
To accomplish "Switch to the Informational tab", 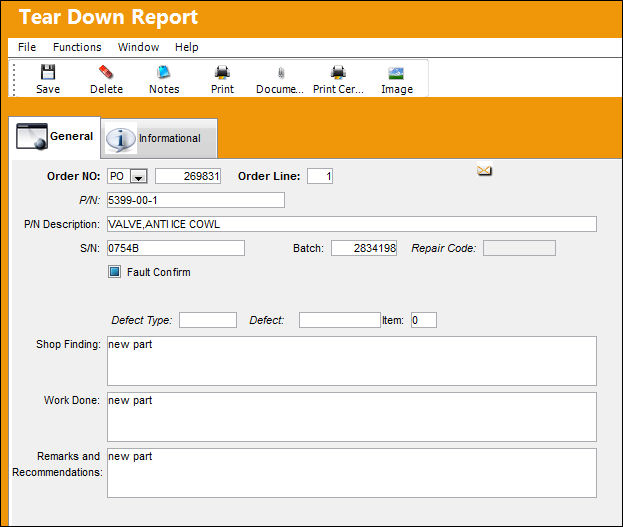I will coord(159,138).
